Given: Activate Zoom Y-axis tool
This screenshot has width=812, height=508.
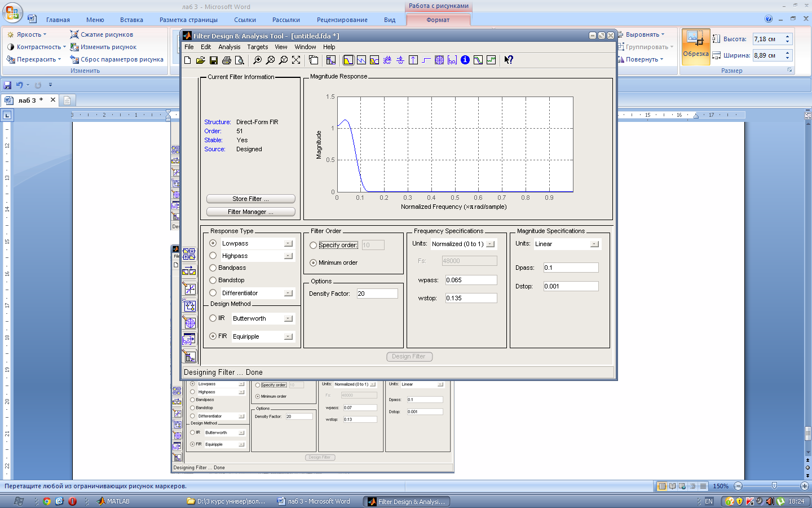Looking at the screenshot, I should pos(283,60).
